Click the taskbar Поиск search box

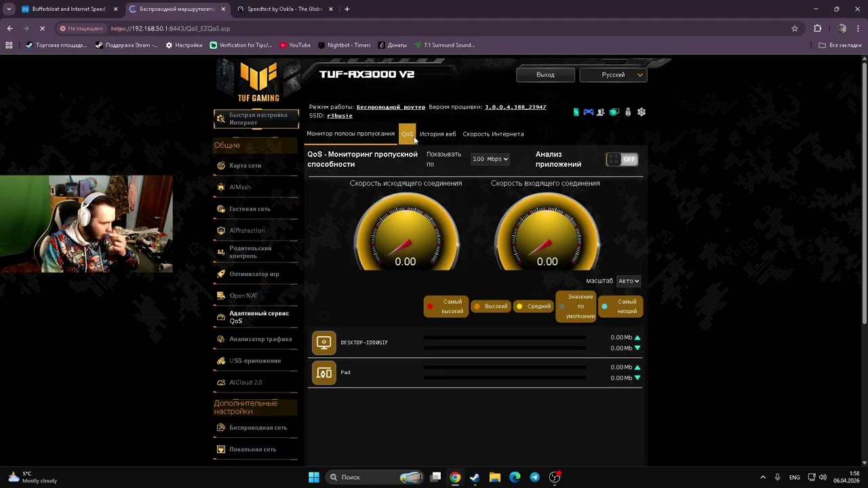point(374,477)
